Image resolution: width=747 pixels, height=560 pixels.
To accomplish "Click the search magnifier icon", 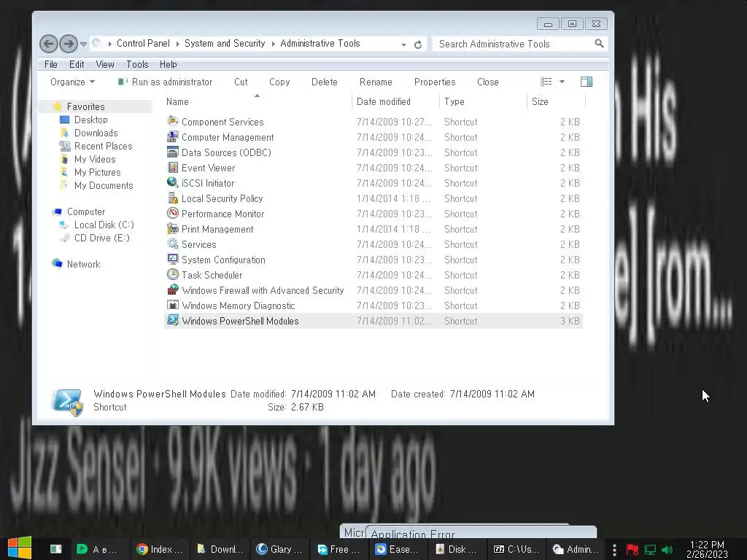I will (x=599, y=44).
